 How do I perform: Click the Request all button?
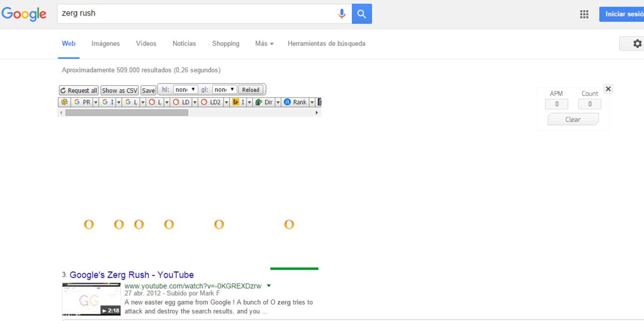point(79,90)
